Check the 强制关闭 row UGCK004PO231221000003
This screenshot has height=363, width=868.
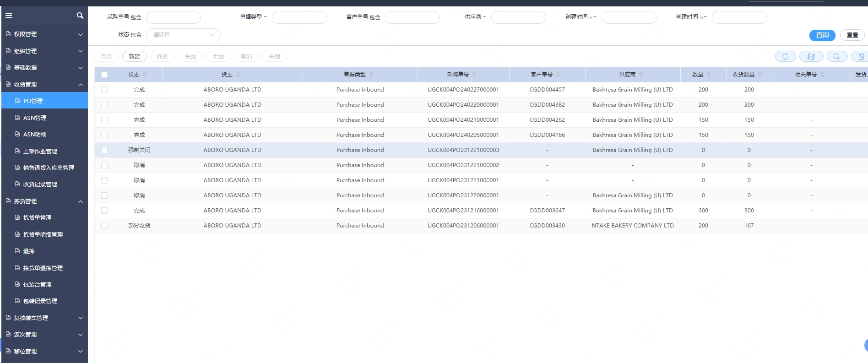tap(104, 150)
